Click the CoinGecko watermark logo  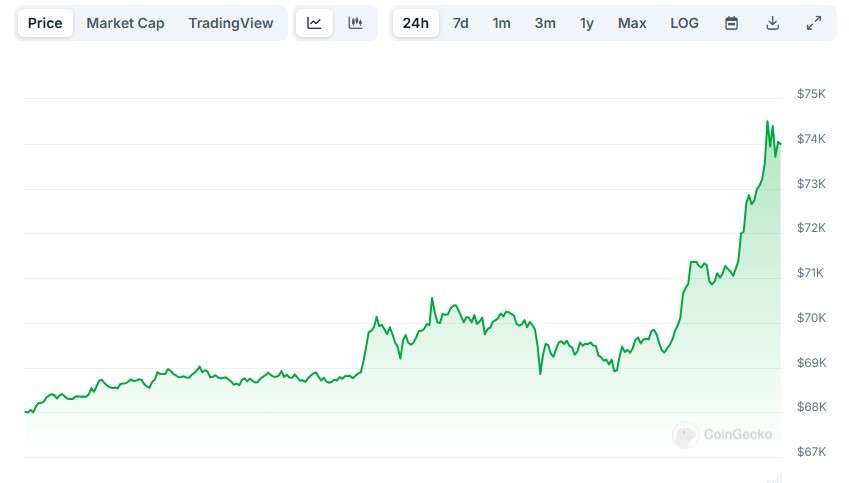[x=685, y=435]
